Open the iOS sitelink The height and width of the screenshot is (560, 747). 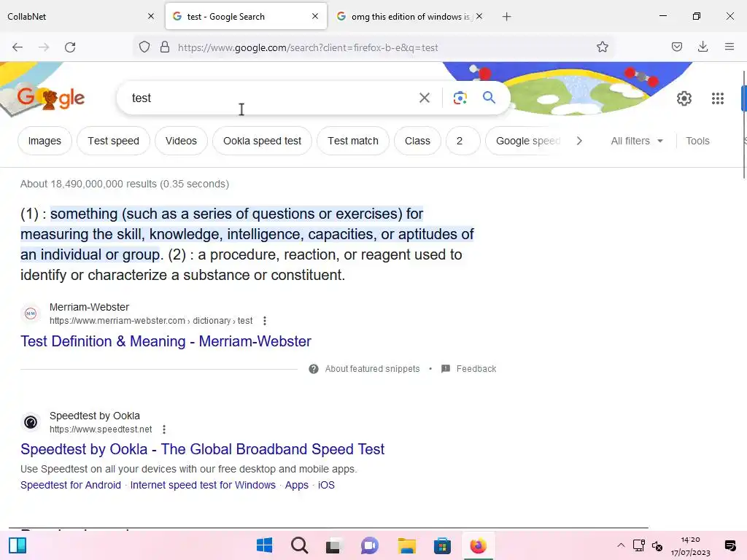pos(326,485)
